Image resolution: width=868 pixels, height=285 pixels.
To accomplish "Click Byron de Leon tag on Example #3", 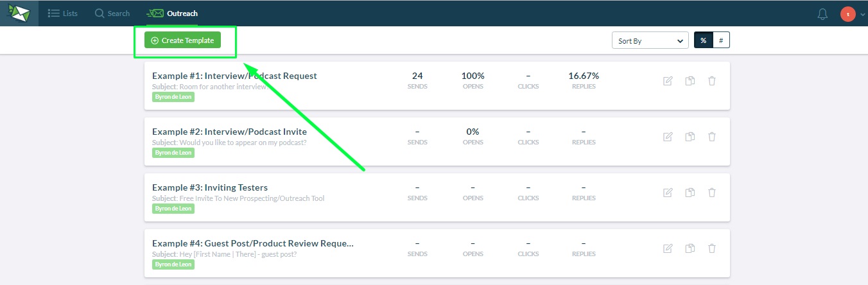I will coord(173,209).
